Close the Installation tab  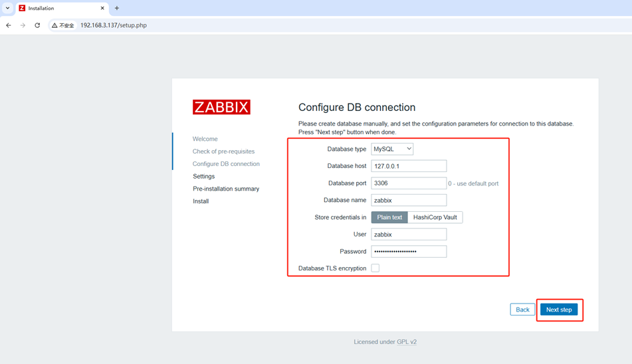point(102,8)
